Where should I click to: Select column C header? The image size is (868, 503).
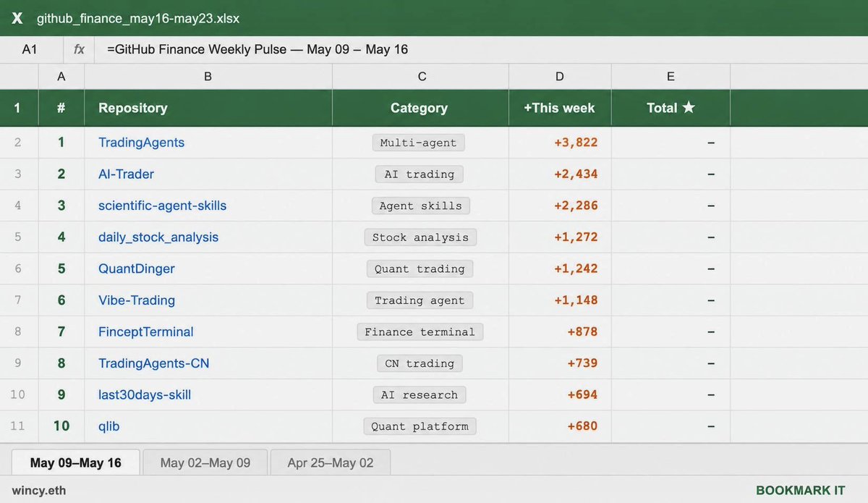(420, 76)
